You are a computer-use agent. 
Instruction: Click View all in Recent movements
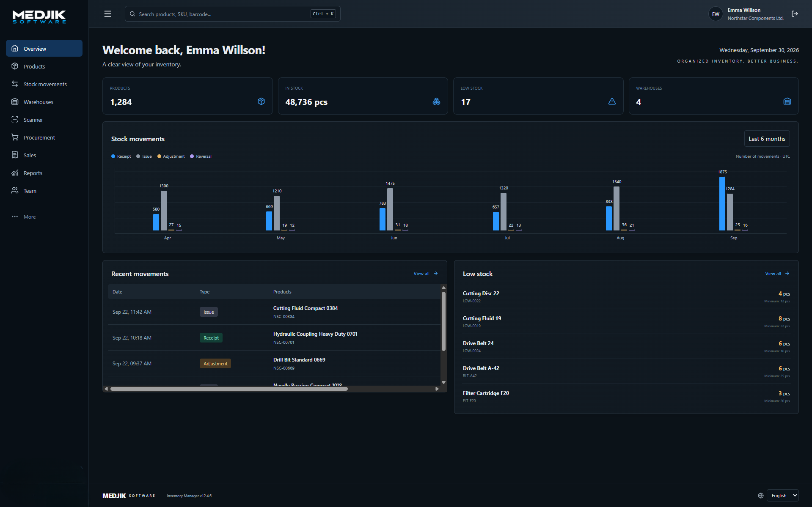[421, 274]
